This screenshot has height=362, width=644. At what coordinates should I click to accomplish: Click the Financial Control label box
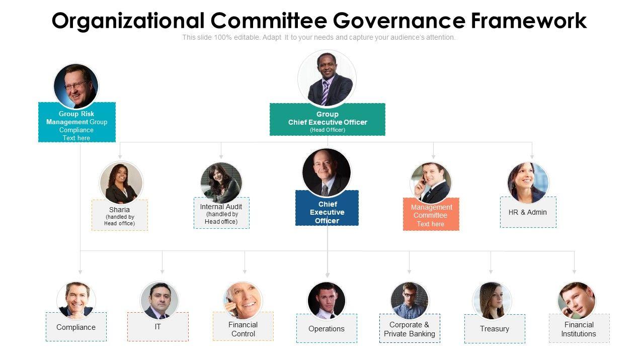(243, 329)
